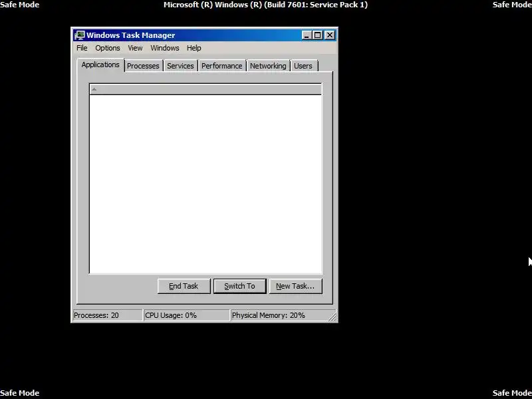Switch to the Services tab
The image size is (532, 399).
[180, 66]
